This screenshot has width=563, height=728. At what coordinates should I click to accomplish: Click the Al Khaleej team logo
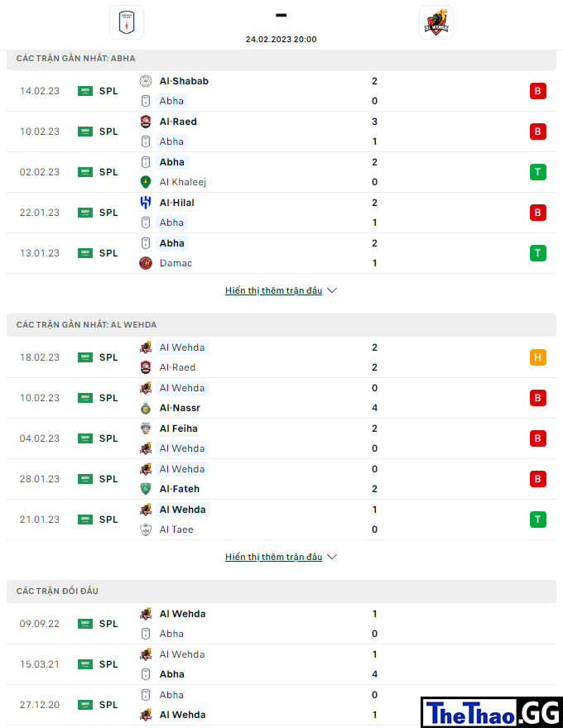(146, 182)
